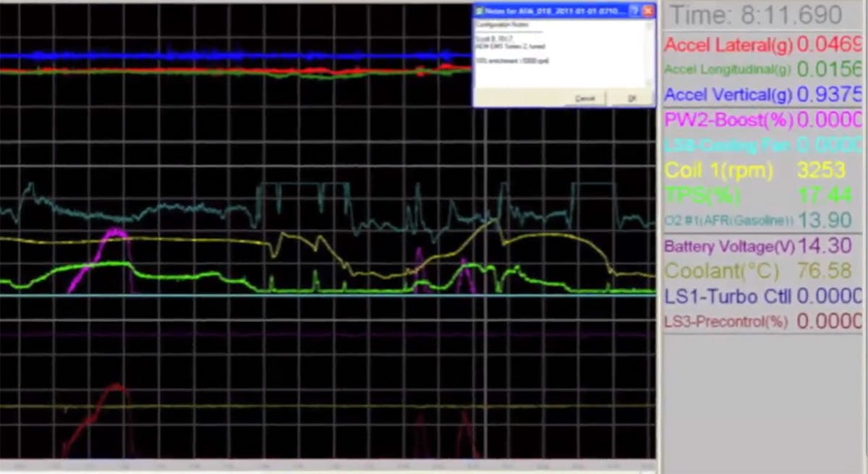Click the Notes dialog title bar icon
This screenshot has width=868, height=474.
pyautogui.click(x=479, y=11)
